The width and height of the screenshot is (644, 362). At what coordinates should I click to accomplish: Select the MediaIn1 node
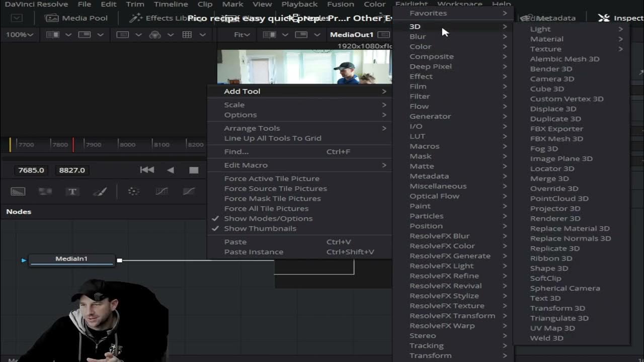click(71, 260)
